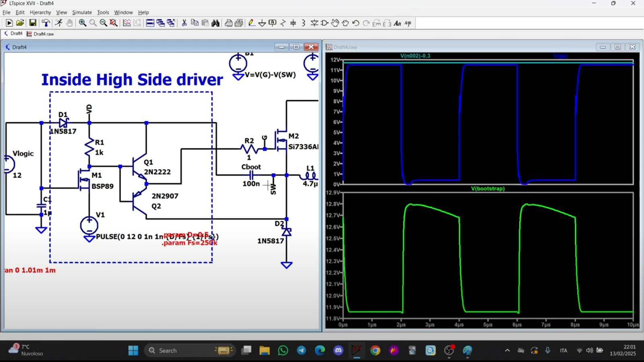Screen dimensions: 644x362
Task: Open the Hierarchy menu
Action: coord(40,12)
